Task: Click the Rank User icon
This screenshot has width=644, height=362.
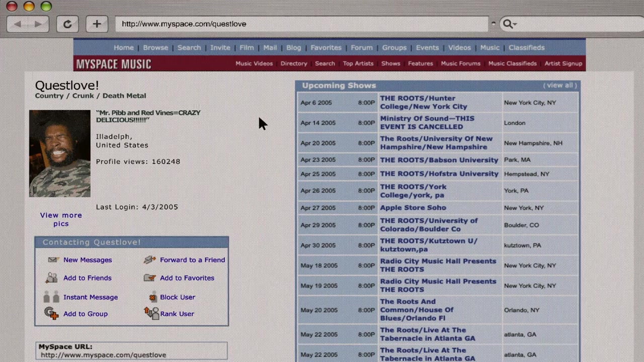Action: click(x=151, y=314)
